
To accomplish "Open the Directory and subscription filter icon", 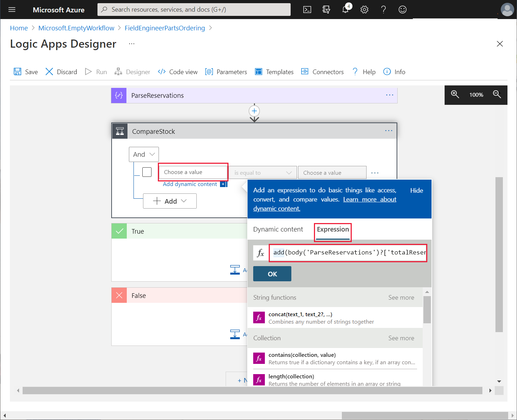I will pos(326,10).
